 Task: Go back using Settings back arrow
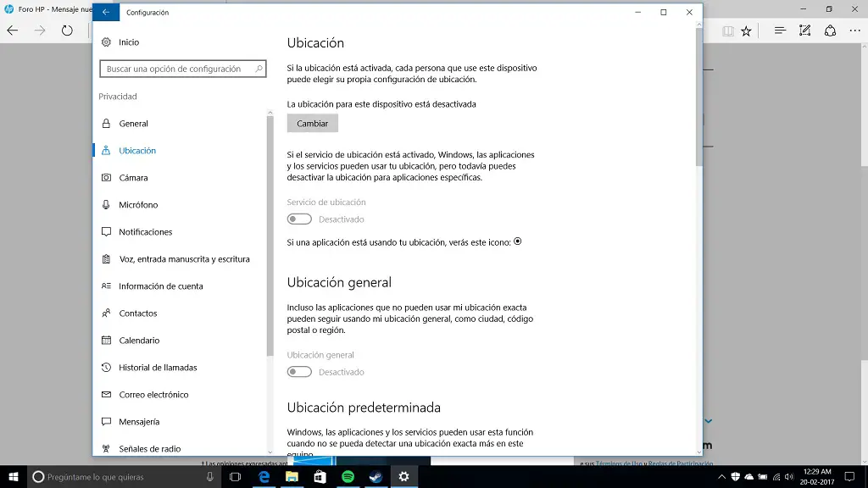tap(106, 12)
